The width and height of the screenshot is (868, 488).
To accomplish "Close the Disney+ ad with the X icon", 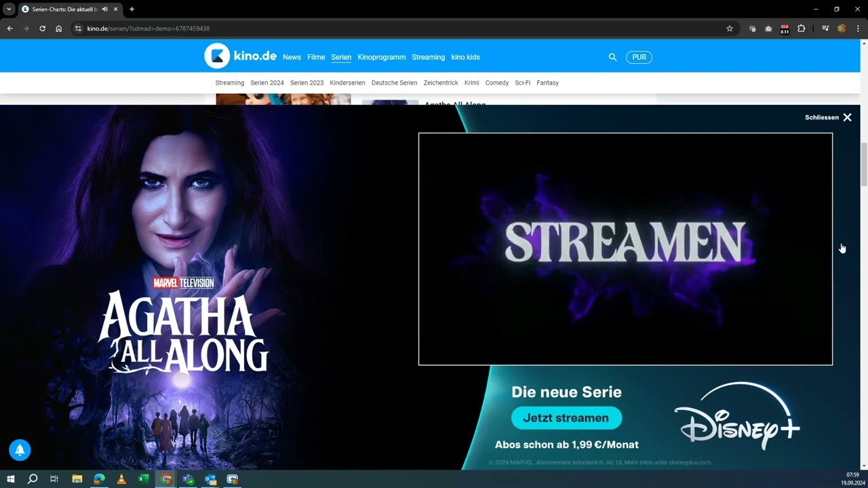I will point(847,117).
